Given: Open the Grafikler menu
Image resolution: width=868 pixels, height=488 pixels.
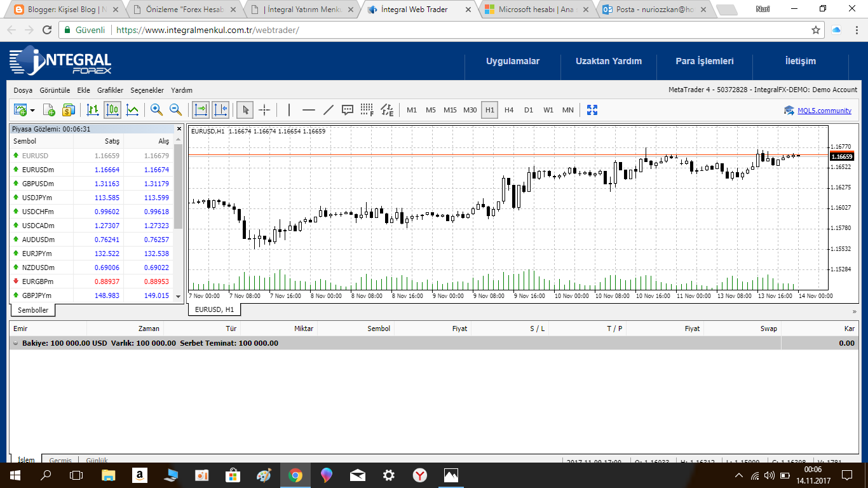Looking at the screenshot, I should 110,90.
